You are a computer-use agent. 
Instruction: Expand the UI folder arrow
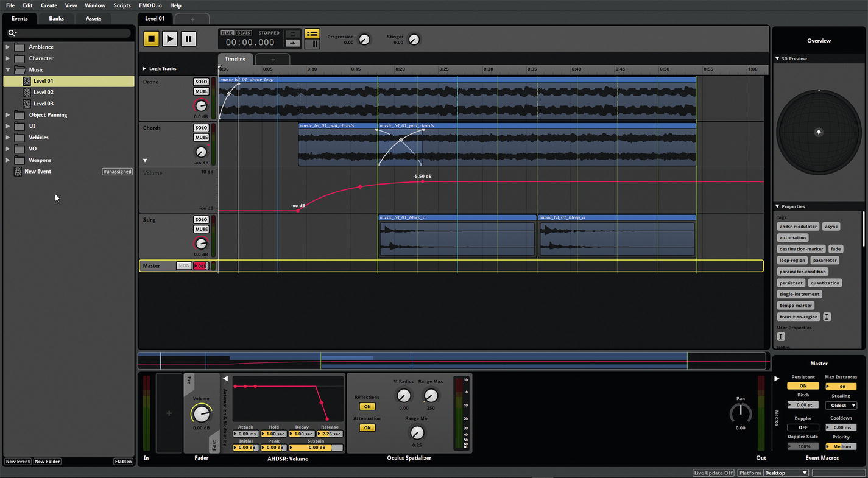point(8,127)
